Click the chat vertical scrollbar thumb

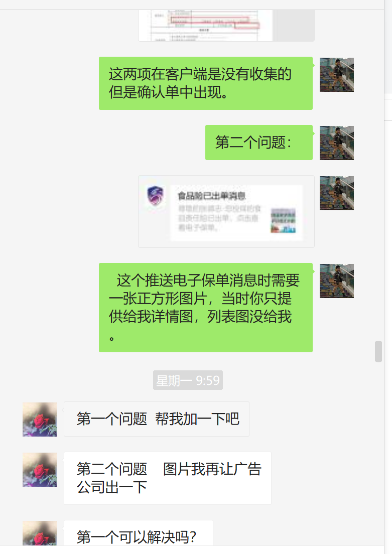click(378, 352)
